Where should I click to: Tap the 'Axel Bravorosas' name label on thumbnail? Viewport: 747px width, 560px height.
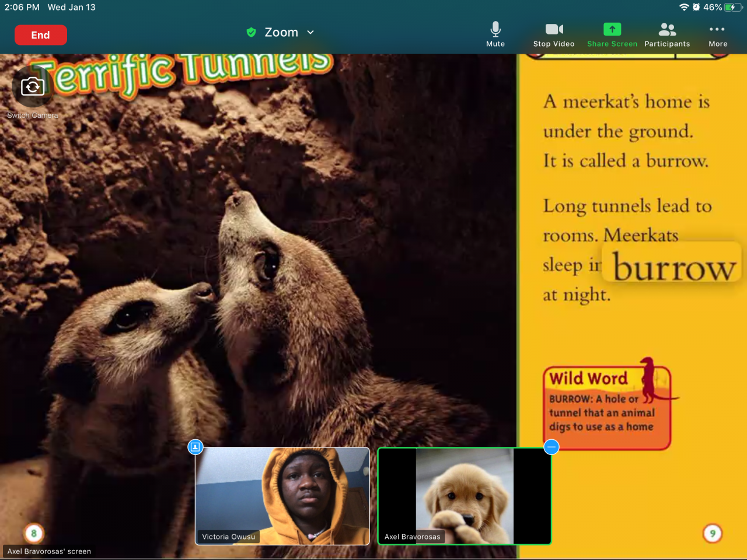(x=412, y=537)
